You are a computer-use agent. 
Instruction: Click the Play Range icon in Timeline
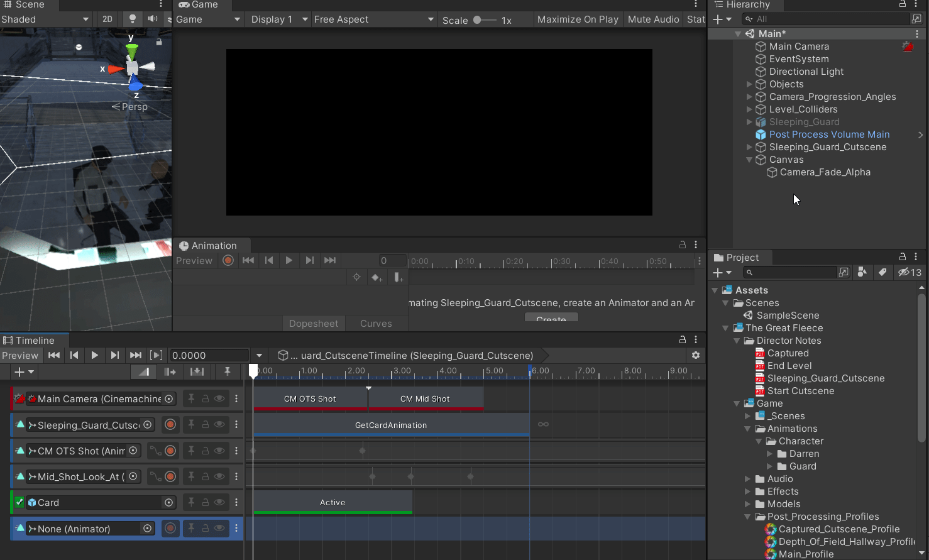(x=157, y=355)
